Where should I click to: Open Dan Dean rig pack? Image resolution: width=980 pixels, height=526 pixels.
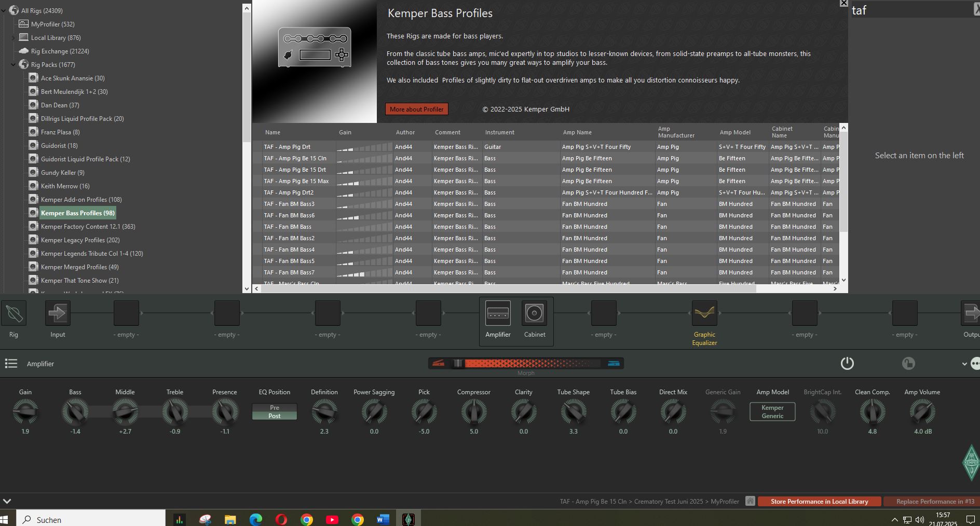tap(60, 105)
